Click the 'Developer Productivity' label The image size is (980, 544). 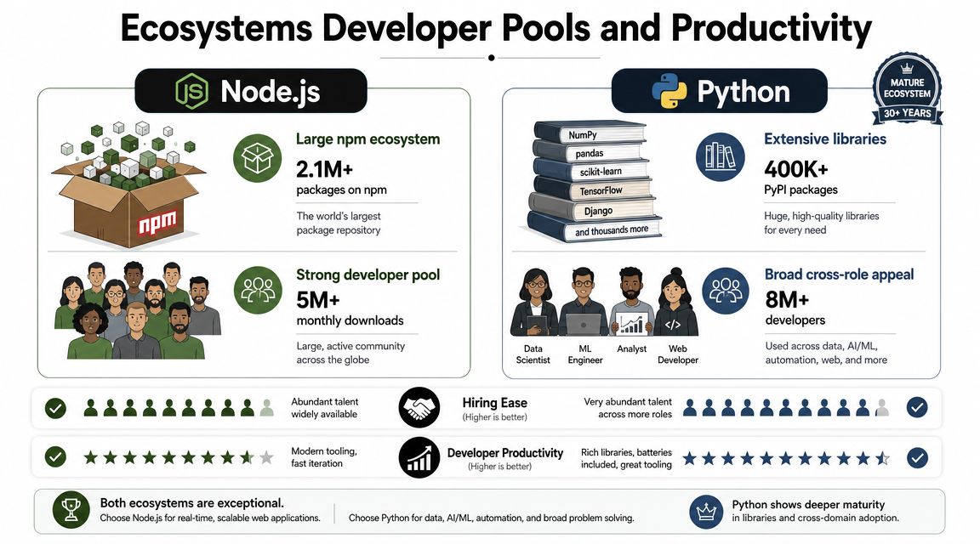pos(505,453)
